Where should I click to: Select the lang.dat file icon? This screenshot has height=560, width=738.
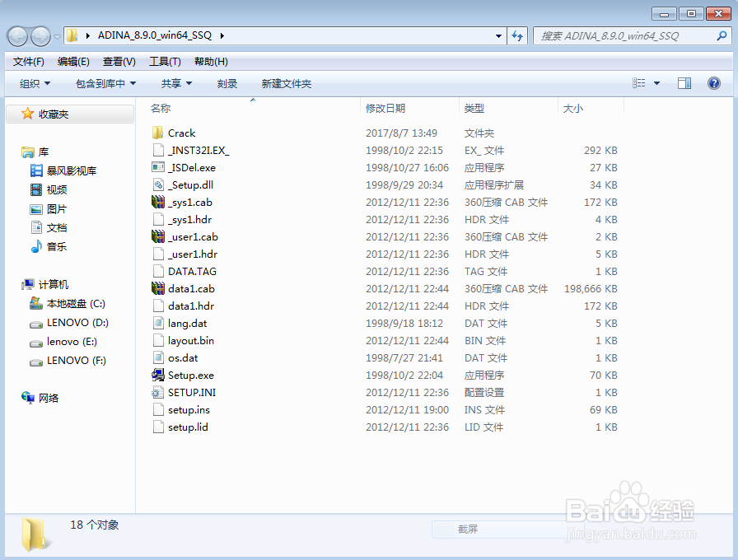coord(158,323)
